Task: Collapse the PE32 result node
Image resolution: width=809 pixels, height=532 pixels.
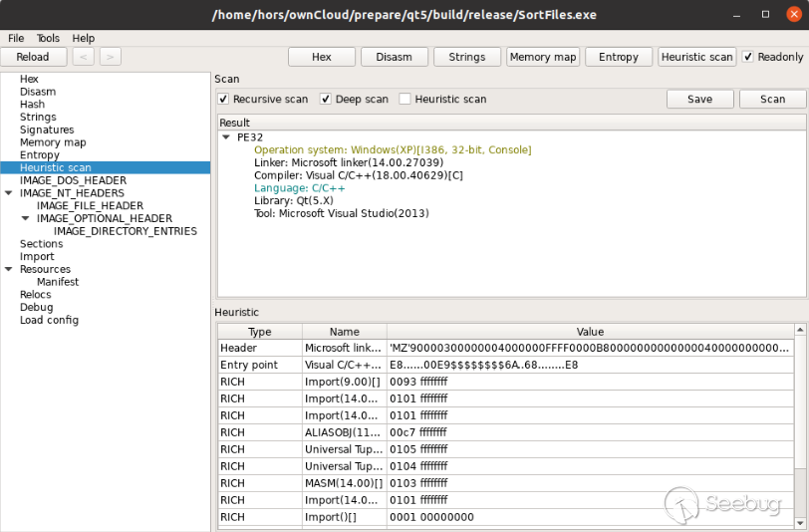Action: tap(226, 137)
